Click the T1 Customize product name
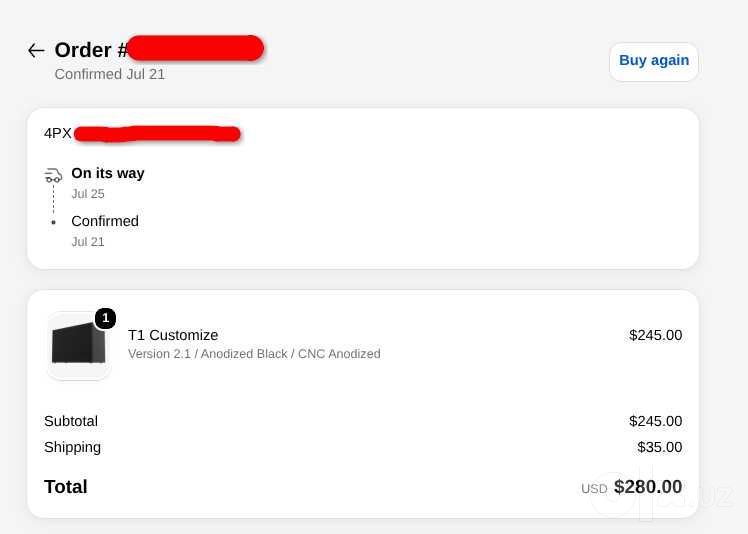 173,335
